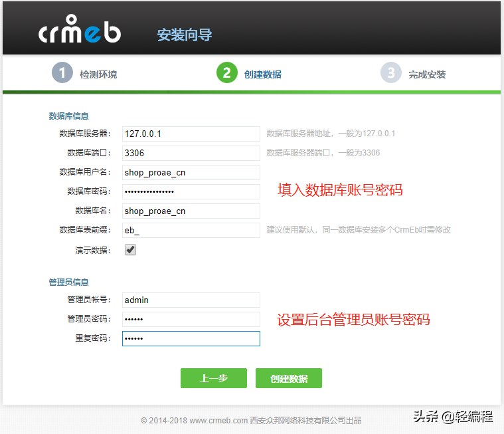Click the 上一步 button
Image resolution: width=504 pixels, height=434 pixels.
coord(214,378)
